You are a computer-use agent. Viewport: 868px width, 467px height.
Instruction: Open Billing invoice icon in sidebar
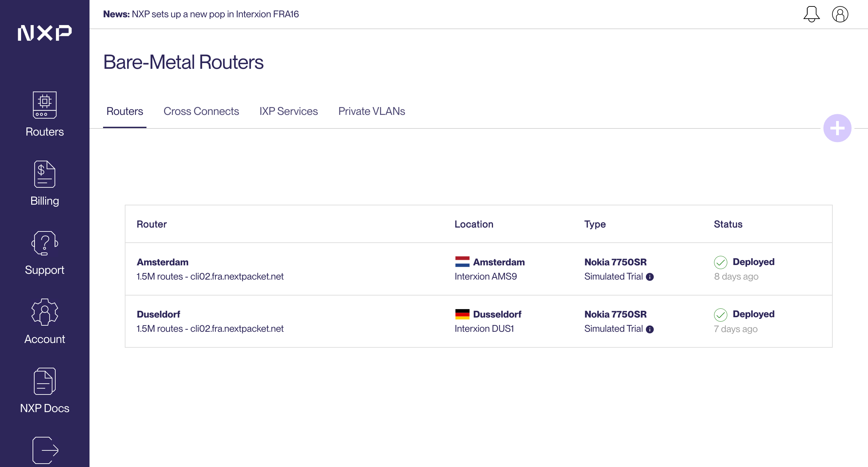45,174
